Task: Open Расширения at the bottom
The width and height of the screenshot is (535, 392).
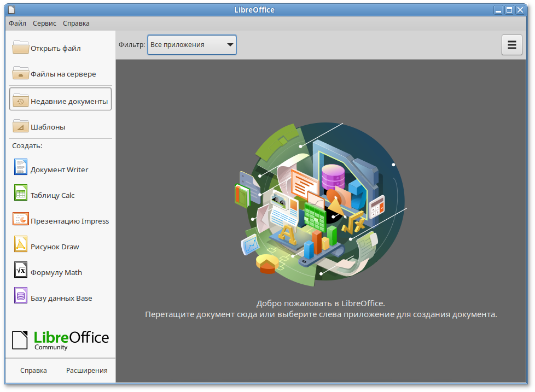Action: tap(86, 370)
